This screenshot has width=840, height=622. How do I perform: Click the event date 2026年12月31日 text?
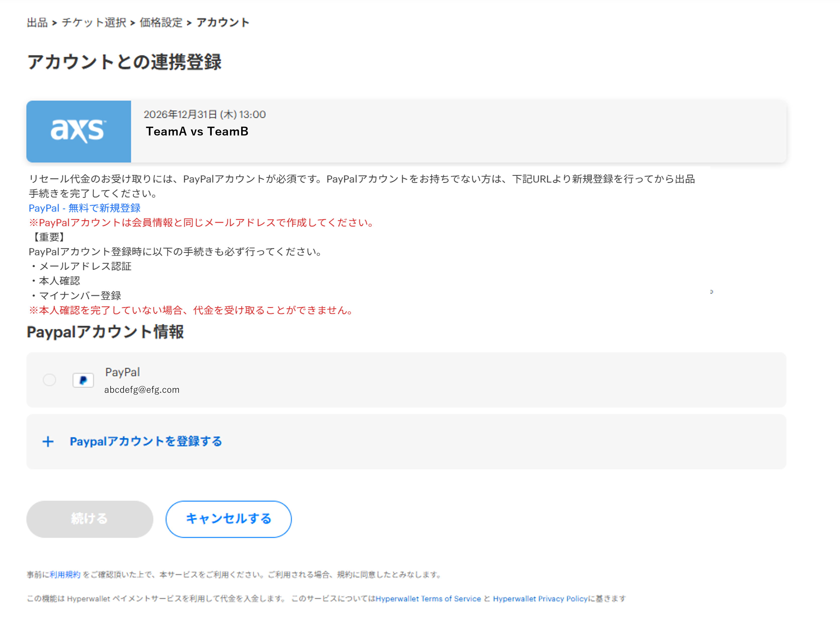click(205, 114)
